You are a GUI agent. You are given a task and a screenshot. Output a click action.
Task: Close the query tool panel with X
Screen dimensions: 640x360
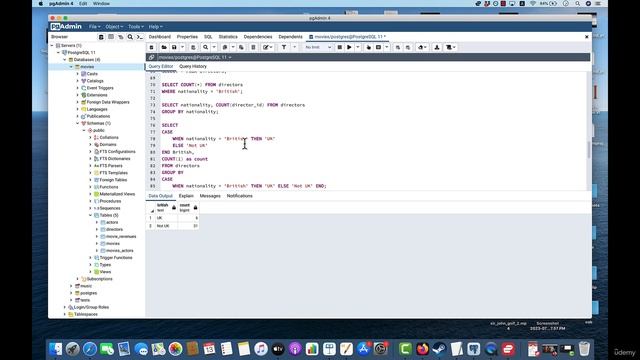(x=587, y=37)
